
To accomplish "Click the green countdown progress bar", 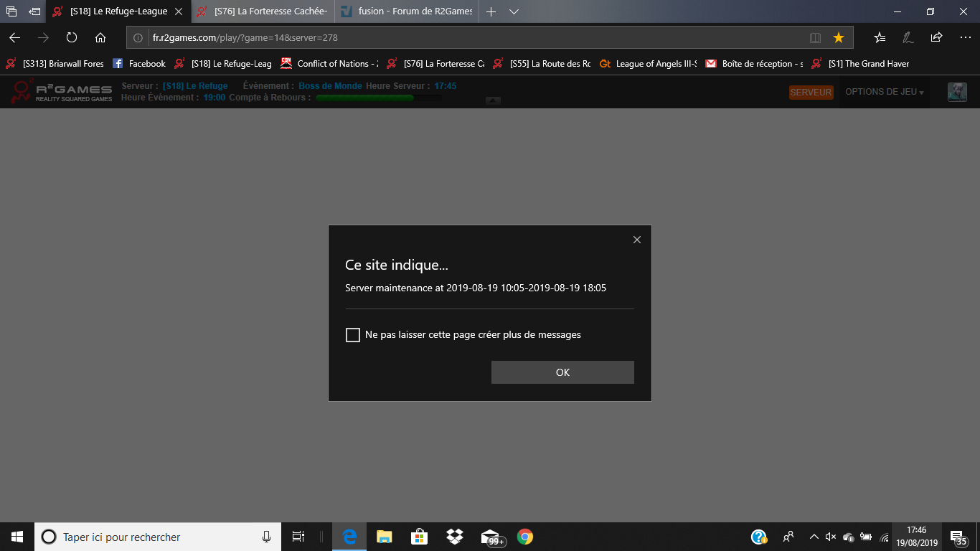I will coord(364,98).
